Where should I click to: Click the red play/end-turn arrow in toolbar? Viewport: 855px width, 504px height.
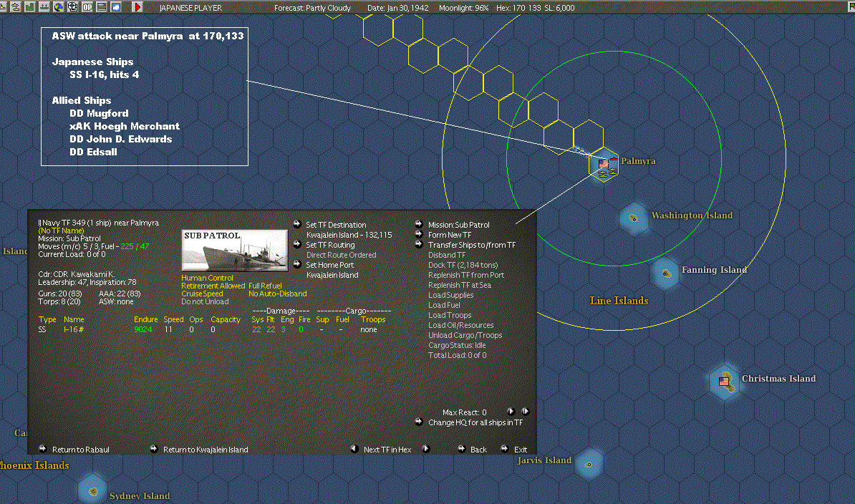[137, 7]
